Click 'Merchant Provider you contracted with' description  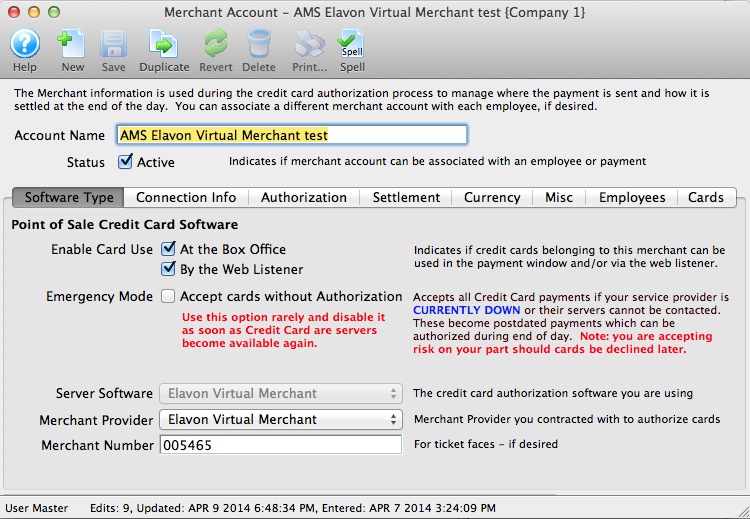(567, 420)
